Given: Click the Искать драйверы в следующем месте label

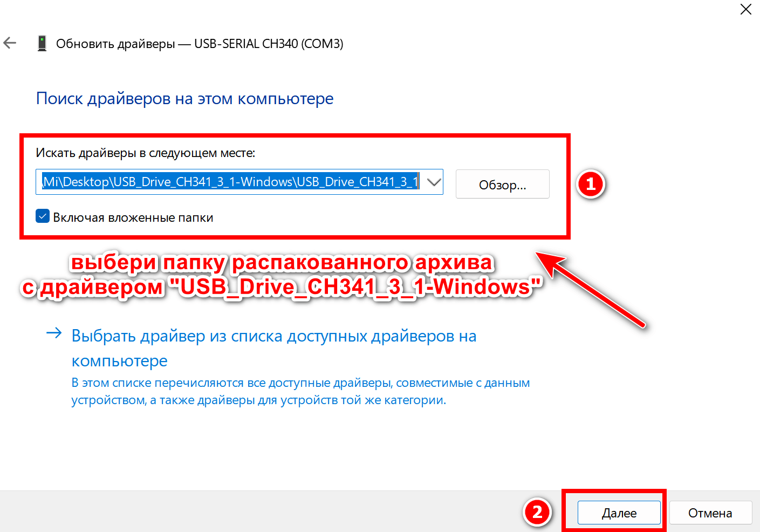Looking at the screenshot, I should pos(147,153).
